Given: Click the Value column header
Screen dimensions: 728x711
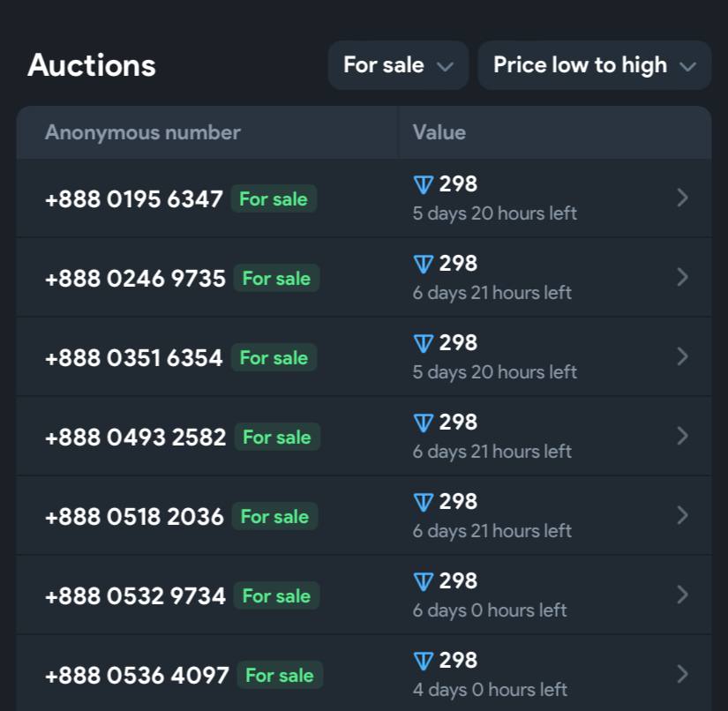Looking at the screenshot, I should pos(439,132).
